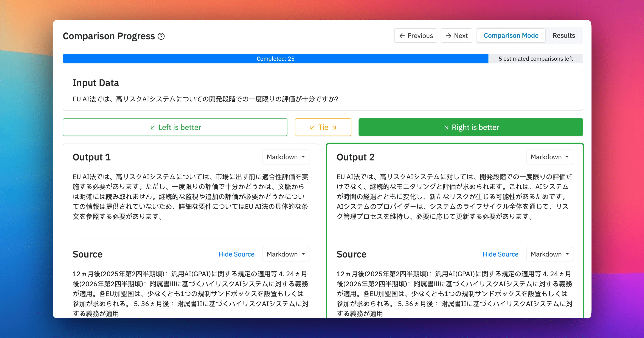
Task: Click the help icon beside Comparison Progress
Action: [161, 36]
